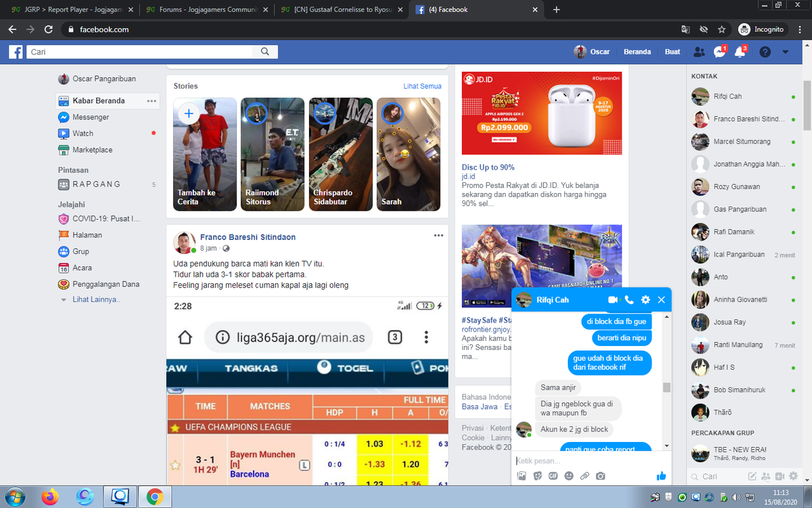The height and width of the screenshot is (508, 812).
Task: Start a voice call with Rifqi Cah
Action: pyautogui.click(x=629, y=300)
